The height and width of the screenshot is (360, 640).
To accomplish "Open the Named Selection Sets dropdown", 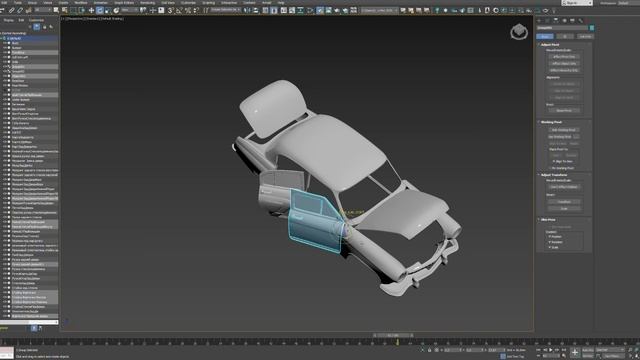I will [225, 10].
